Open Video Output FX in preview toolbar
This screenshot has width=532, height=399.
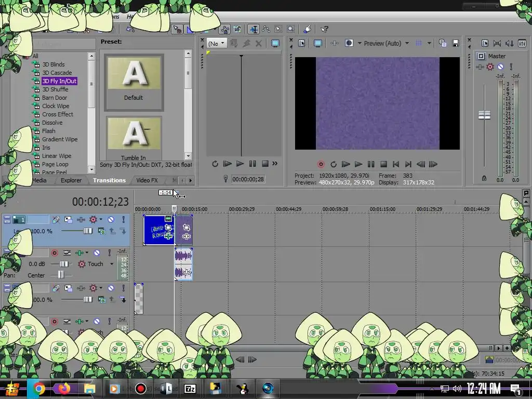(334, 44)
